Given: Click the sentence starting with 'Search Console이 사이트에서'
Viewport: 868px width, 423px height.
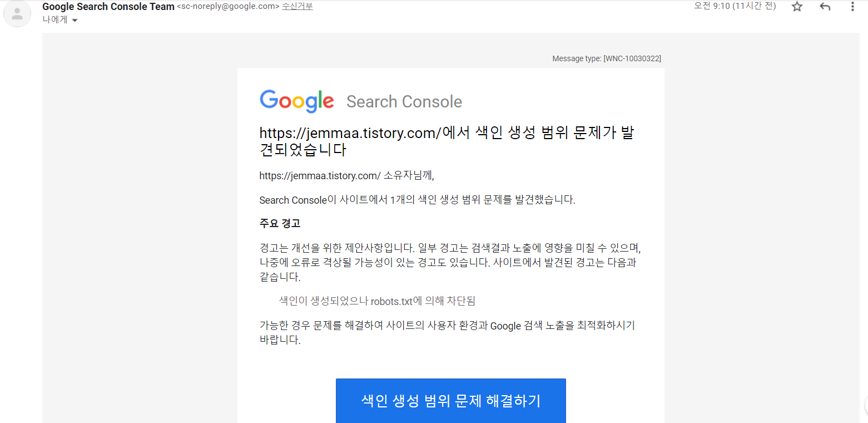Looking at the screenshot, I should (x=418, y=200).
